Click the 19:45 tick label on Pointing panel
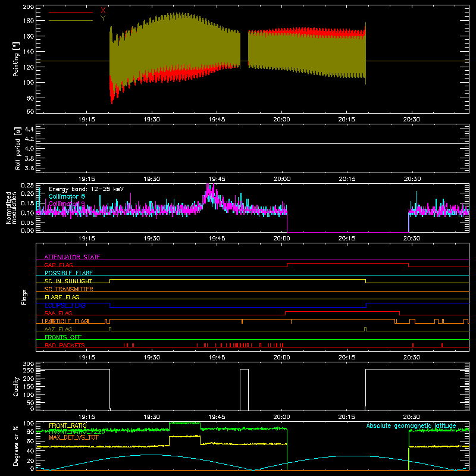Viewport: 476px width, 476px height. point(217,120)
